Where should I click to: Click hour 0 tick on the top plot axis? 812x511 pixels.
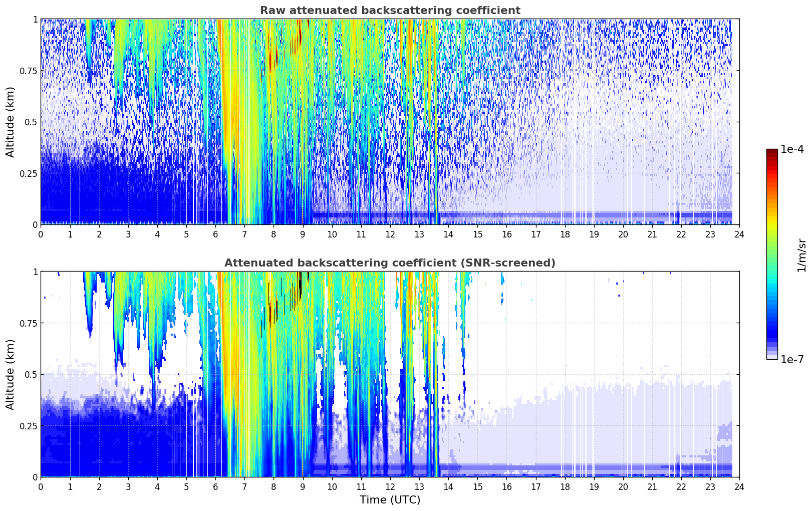(x=41, y=234)
